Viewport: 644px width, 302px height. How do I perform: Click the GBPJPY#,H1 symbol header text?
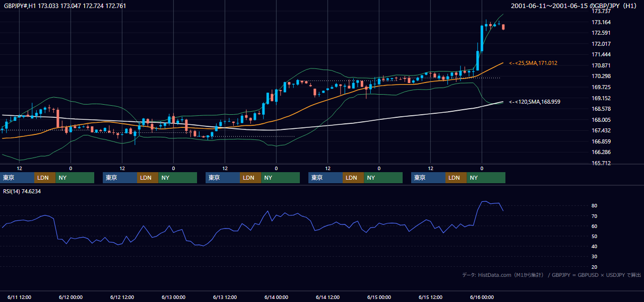tap(65, 6)
